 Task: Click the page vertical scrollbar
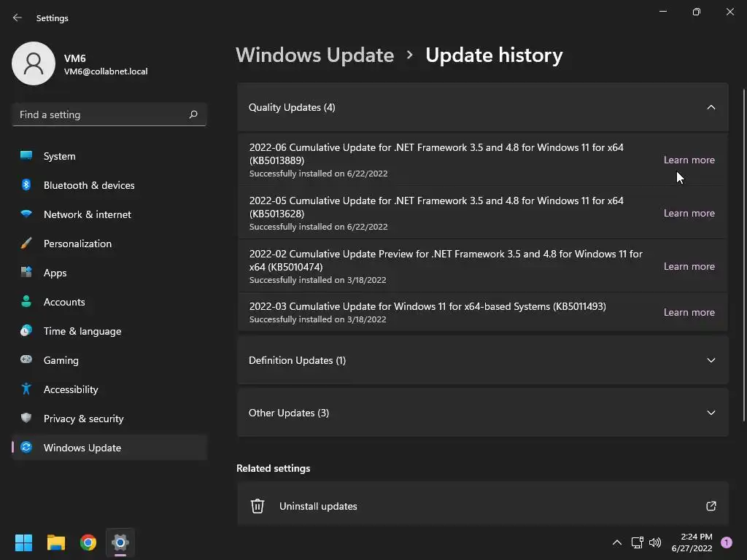[x=743, y=254]
